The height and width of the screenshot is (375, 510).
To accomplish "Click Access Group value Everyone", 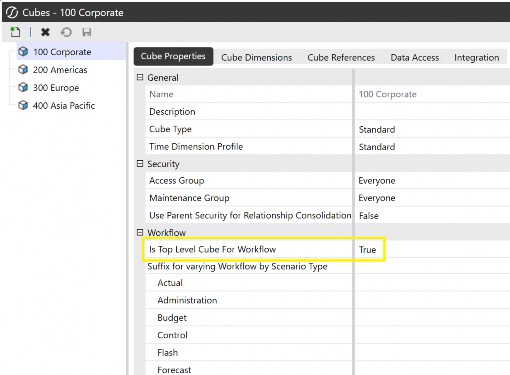I will click(377, 181).
